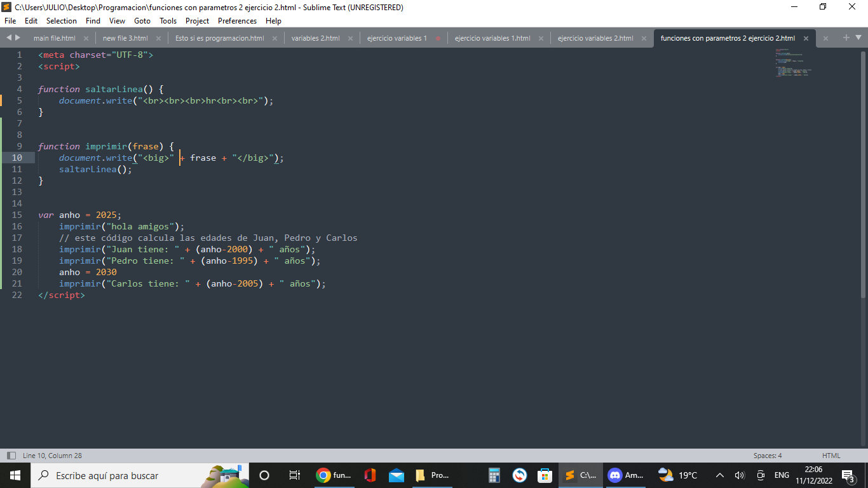Open the Edit menu

pos(31,21)
